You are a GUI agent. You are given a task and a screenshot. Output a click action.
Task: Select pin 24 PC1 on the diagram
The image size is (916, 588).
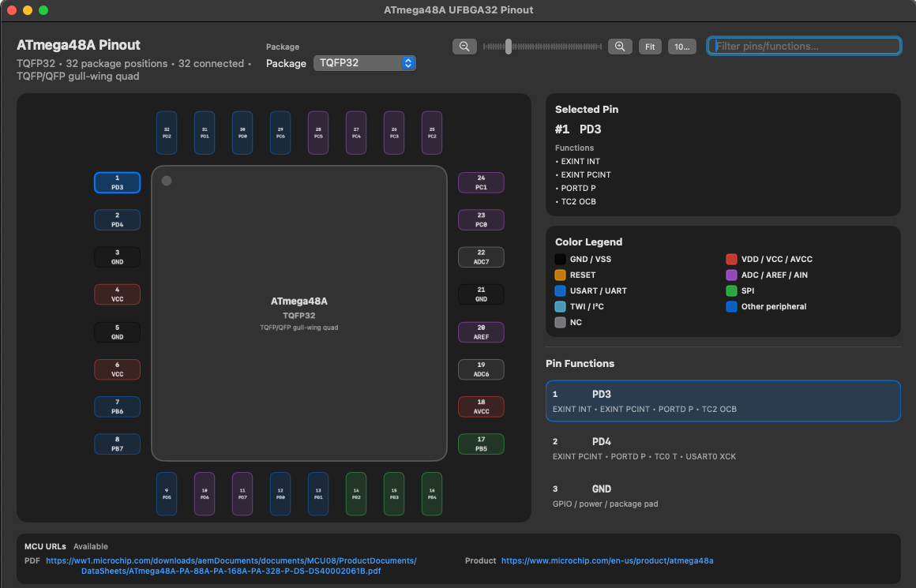point(482,183)
